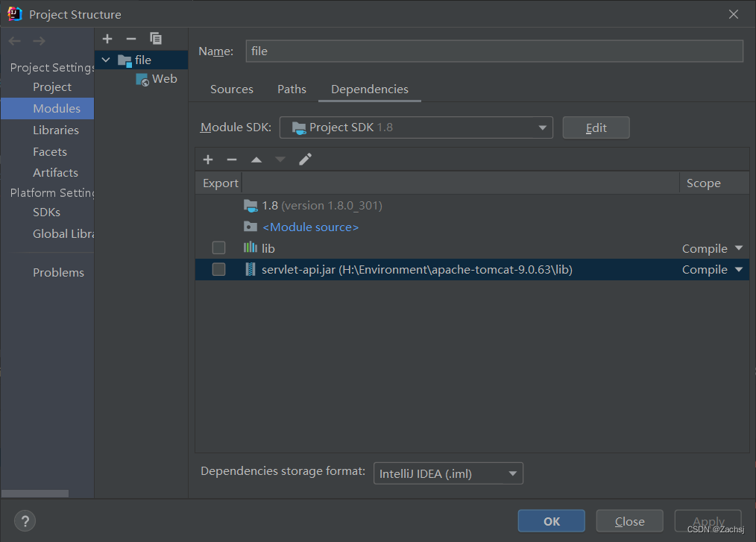Toggle Export checkbox for servlet-api.jar
This screenshot has height=542, width=756.
[219, 269]
